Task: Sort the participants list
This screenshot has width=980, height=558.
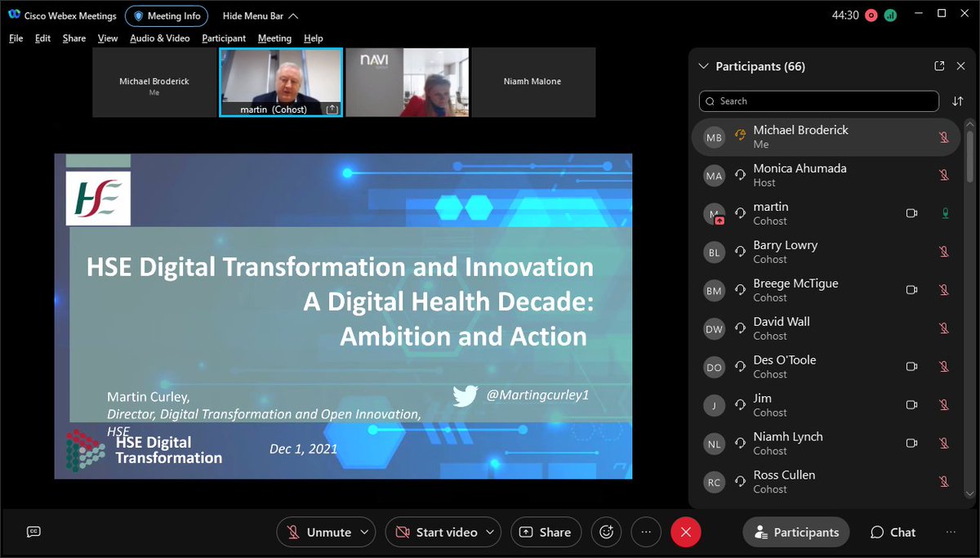Action: point(958,100)
